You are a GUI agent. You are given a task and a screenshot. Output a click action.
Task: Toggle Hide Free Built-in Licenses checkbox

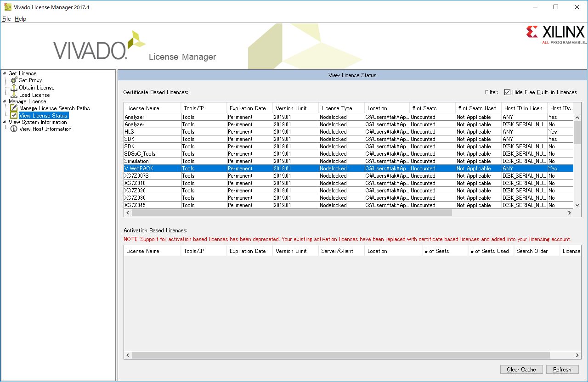pos(507,92)
